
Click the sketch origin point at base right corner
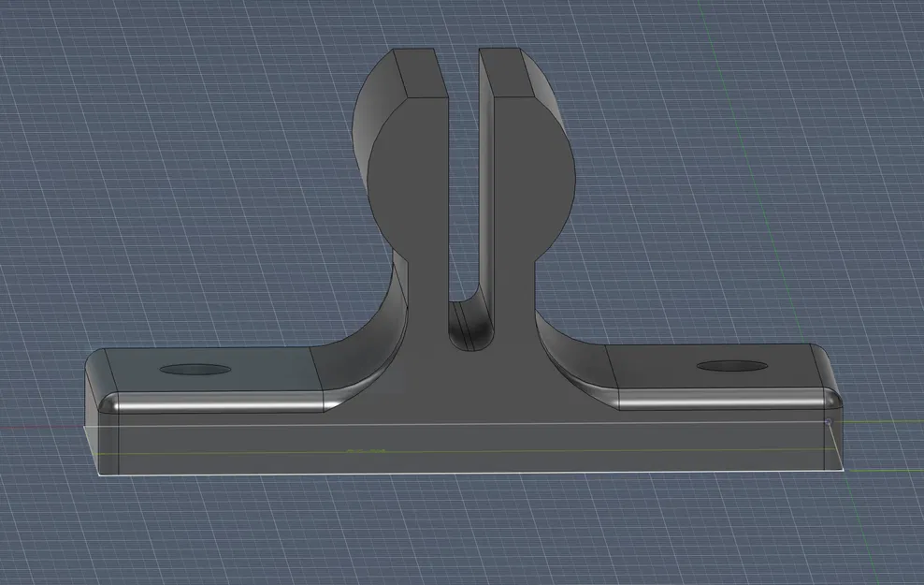pyautogui.click(x=830, y=421)
